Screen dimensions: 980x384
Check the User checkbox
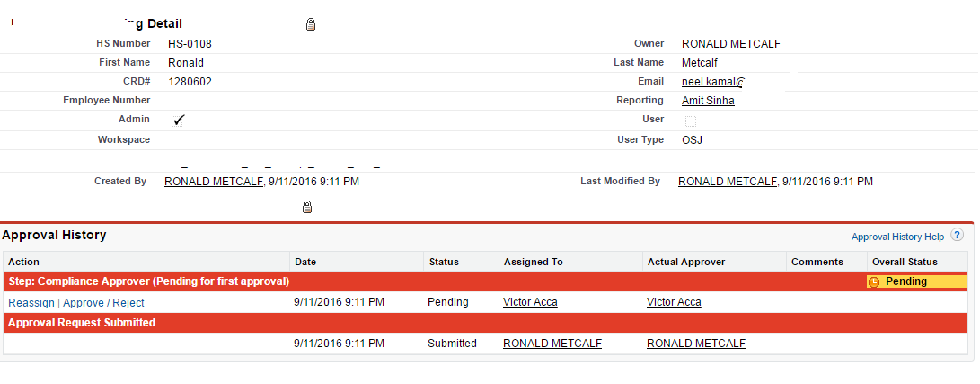point(691,121)
